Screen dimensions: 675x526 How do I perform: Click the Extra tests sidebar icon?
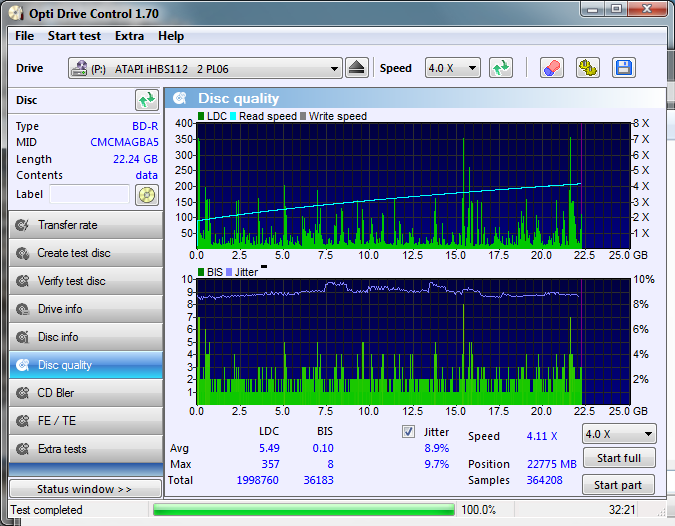[22, 449]
